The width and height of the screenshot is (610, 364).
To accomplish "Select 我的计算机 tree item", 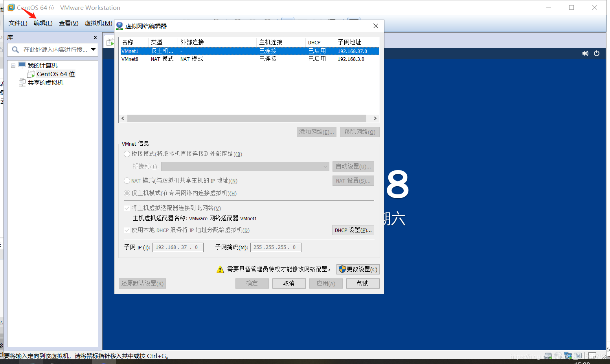I will click(42, 65).
